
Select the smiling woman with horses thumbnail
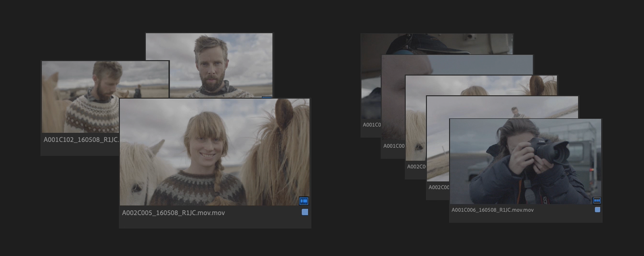[214, 152]
